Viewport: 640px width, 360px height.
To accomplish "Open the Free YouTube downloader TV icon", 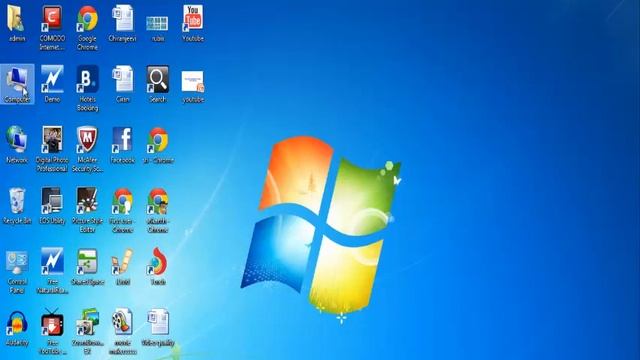I will pyautogui.click(x=52, y=323).
